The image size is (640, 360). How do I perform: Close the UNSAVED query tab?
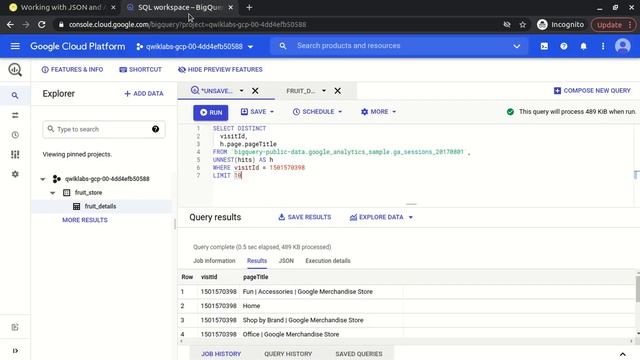pyautogui.click(x=255, y=91)
